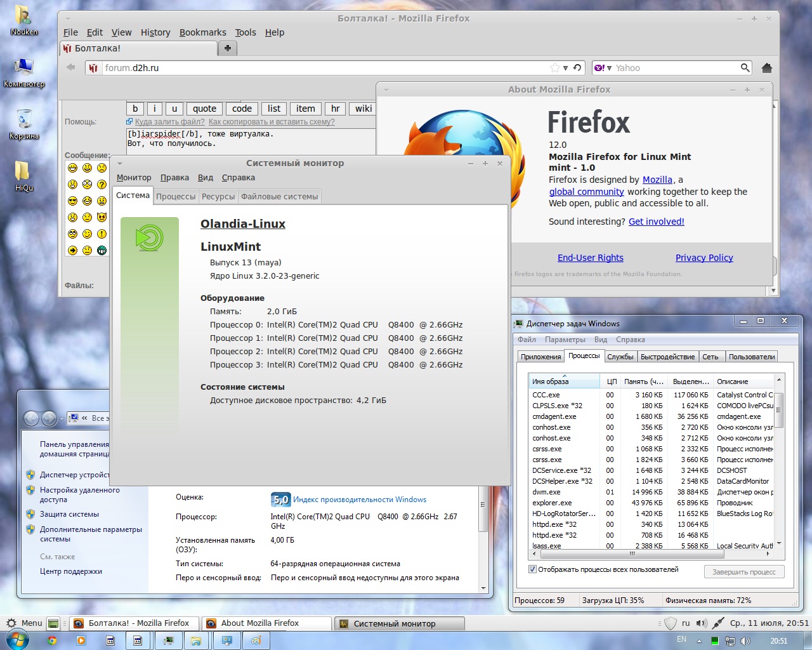
Task: Open the Windows Start orb
Action: click(x=17, y=640)
